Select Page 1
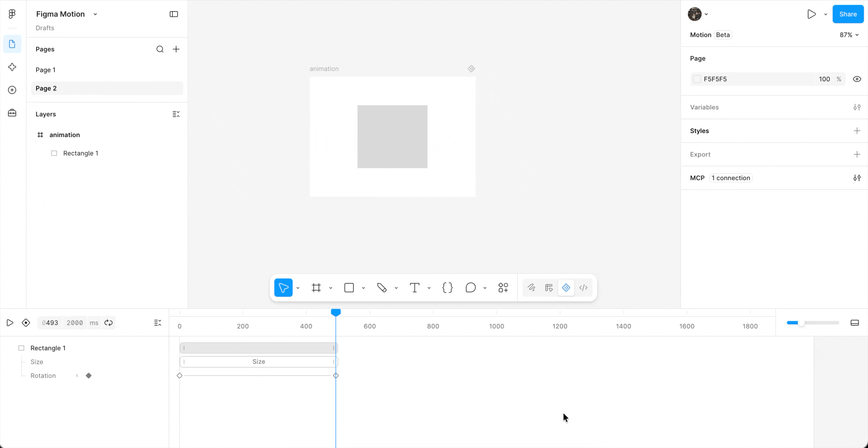 tap(107, 70)
